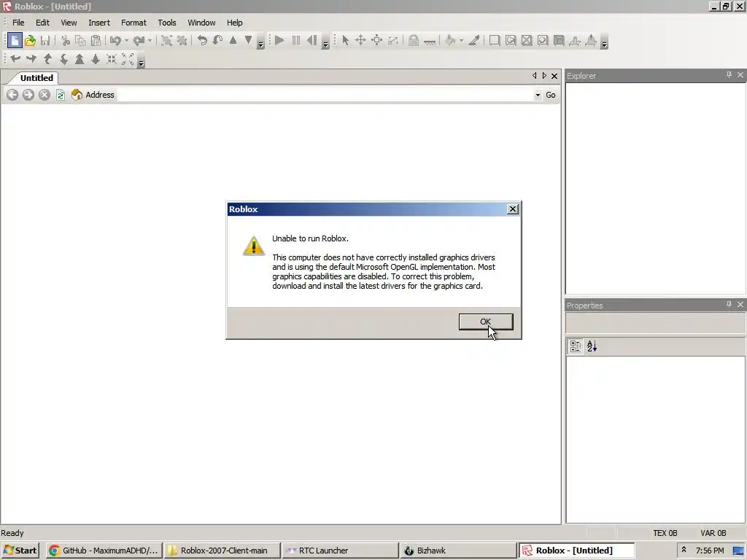This screenshot has height=560, width=747.
Task: Open the Address bar dropdown arrow
Action: pyautogui.click(x=538, y=95)
